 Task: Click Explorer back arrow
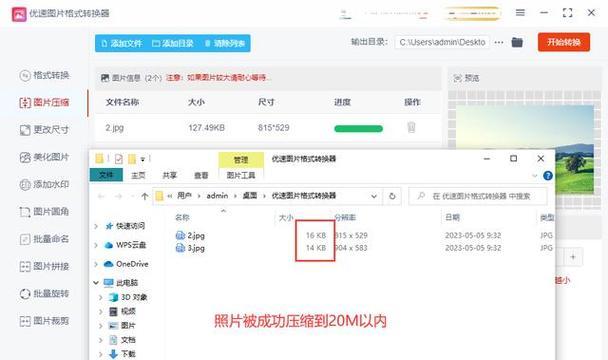coord(101,196)
